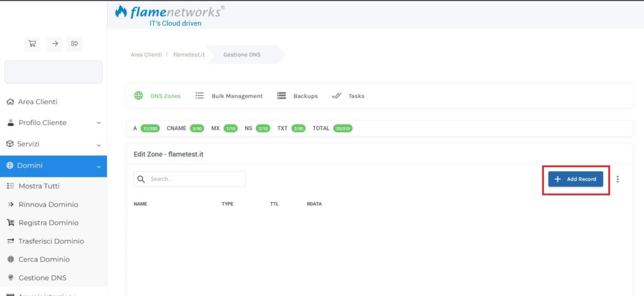Click the RDATA column header

tap(314, 204)
